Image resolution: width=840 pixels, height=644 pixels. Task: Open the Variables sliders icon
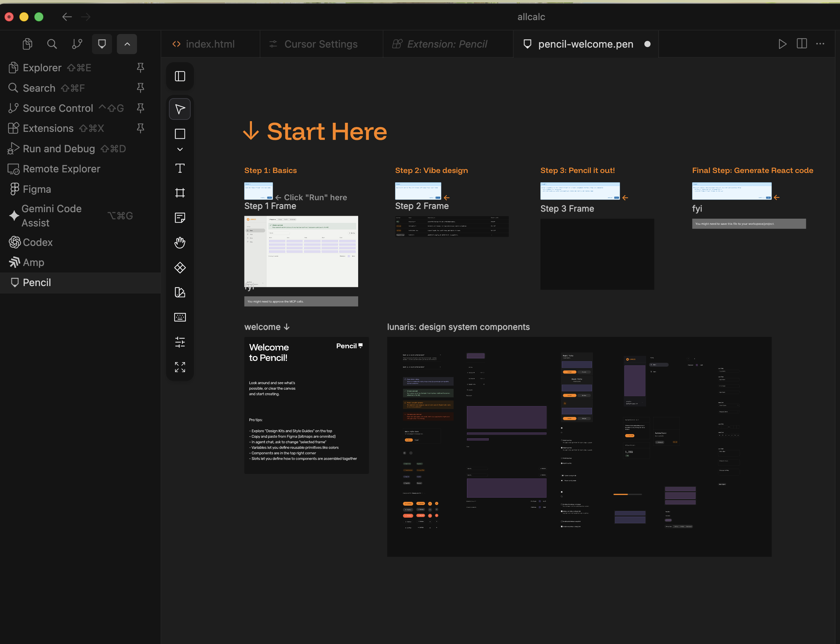180,342
